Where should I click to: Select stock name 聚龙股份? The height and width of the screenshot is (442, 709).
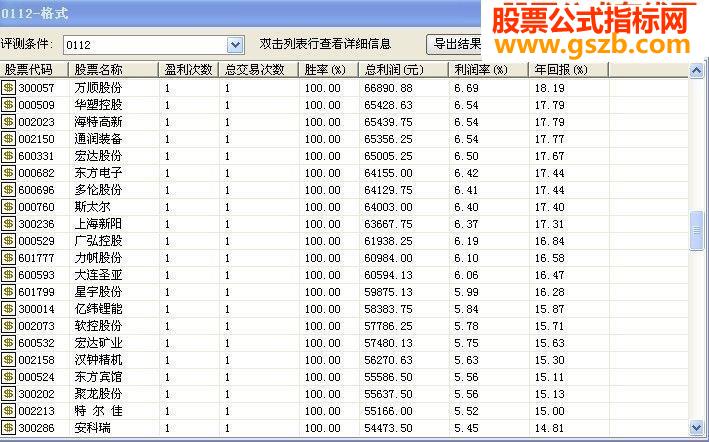(x=98, y=394)
